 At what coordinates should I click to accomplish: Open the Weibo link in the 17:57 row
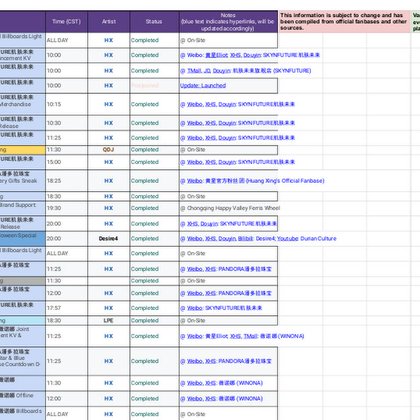pyautogui.click(x=221, y=308)
